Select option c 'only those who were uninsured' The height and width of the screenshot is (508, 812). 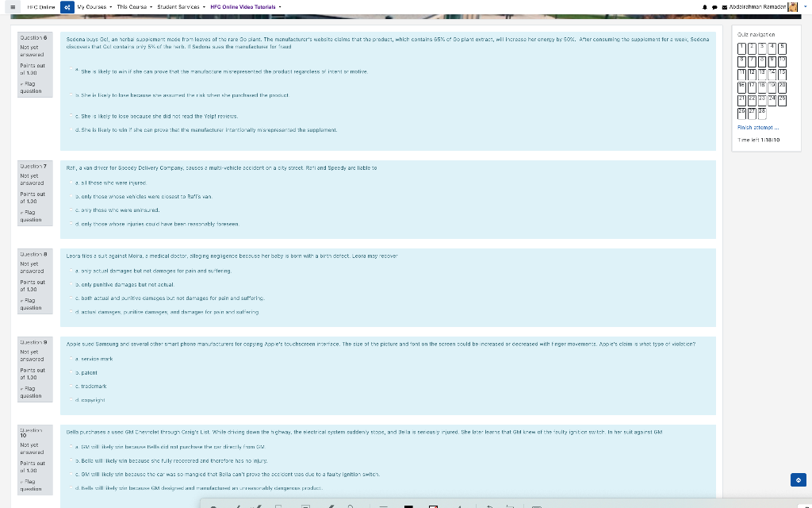pos(71,210)
